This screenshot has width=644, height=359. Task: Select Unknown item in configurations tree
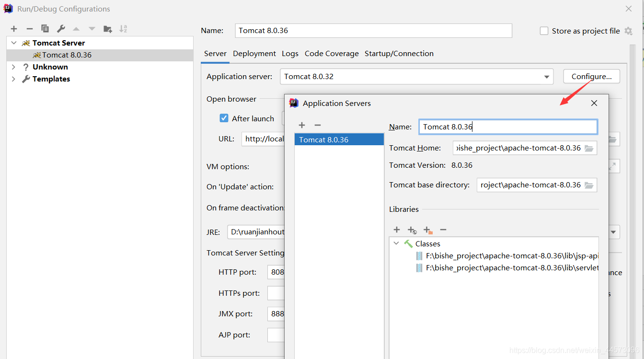coord(100,67)
